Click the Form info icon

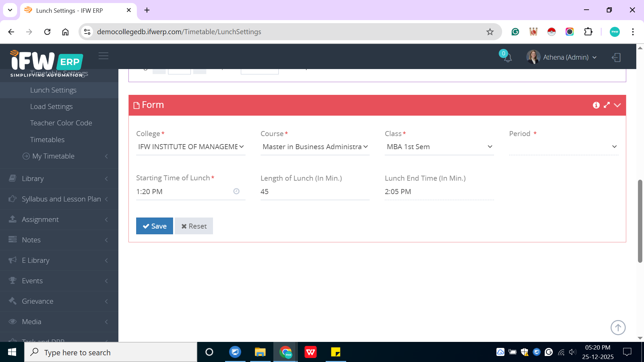click(596, 105)
